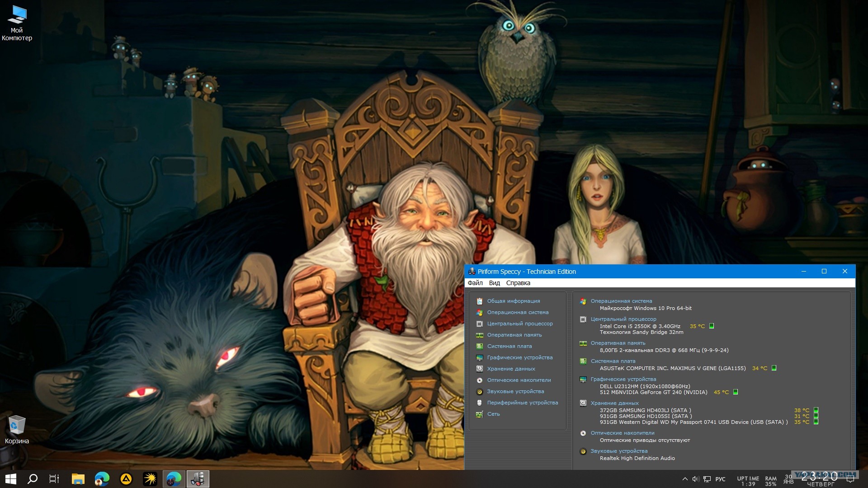Launch File Explorer from the taskbar
Viewport: 868px width, 488px height.
[78, 479]
